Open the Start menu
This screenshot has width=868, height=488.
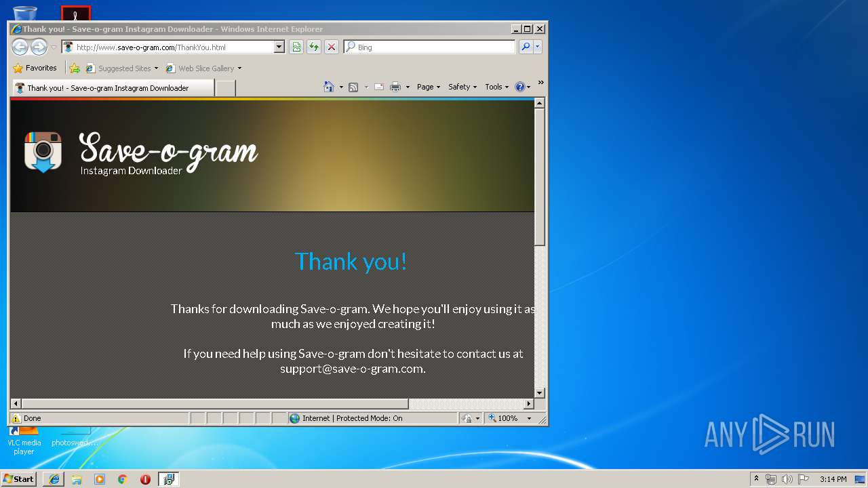pos(19,479)
